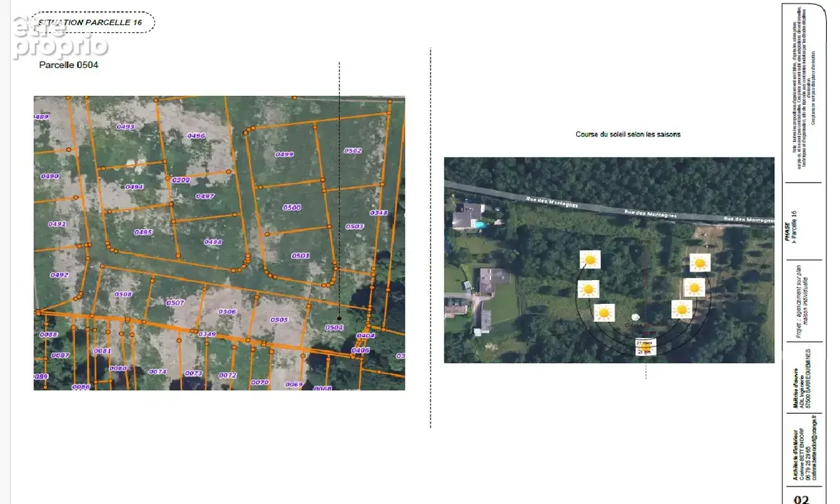Select parcel label 0492
The width and height of the screenshot is (840, 504).
(x=59, y=275)
